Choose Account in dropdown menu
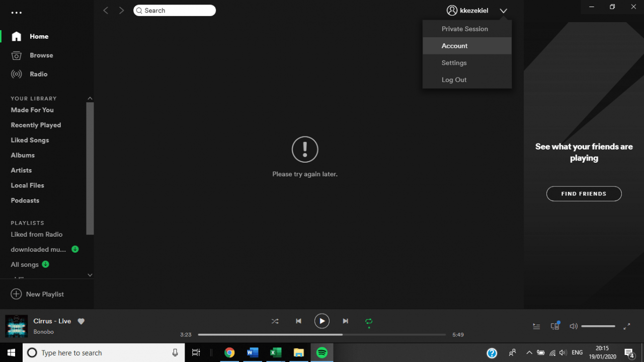Image resolution: width=644 pixels, height=362 pixels. (467, 46)
